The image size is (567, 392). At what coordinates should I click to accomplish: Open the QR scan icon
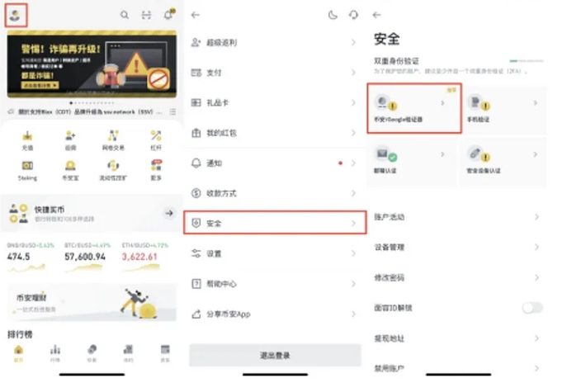pos(146,15)
